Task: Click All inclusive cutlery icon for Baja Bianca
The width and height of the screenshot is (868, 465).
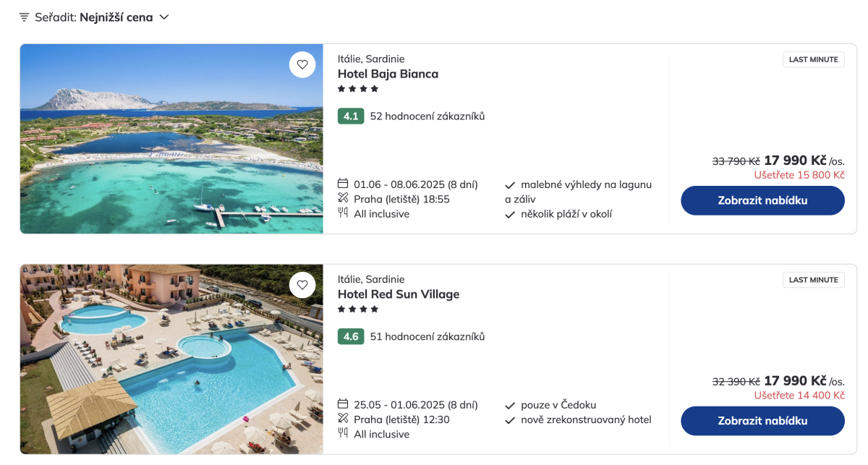Action: pos(344,213)
